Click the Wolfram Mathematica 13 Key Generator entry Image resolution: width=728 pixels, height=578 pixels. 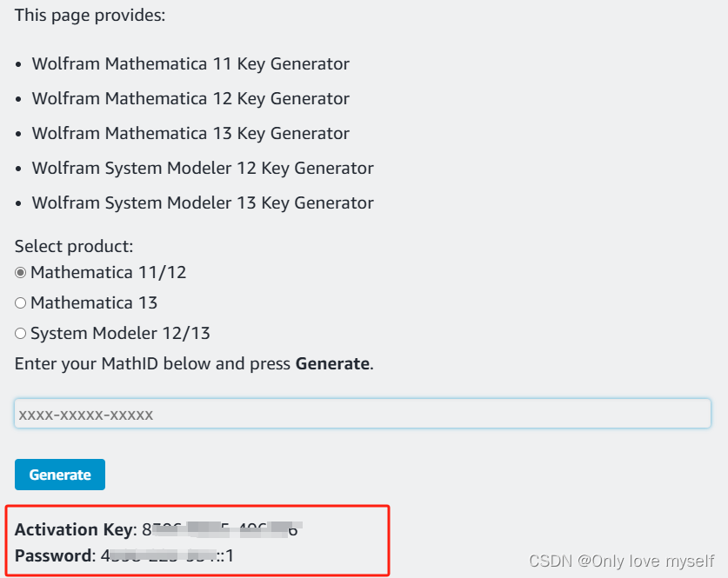coord(190,133)
